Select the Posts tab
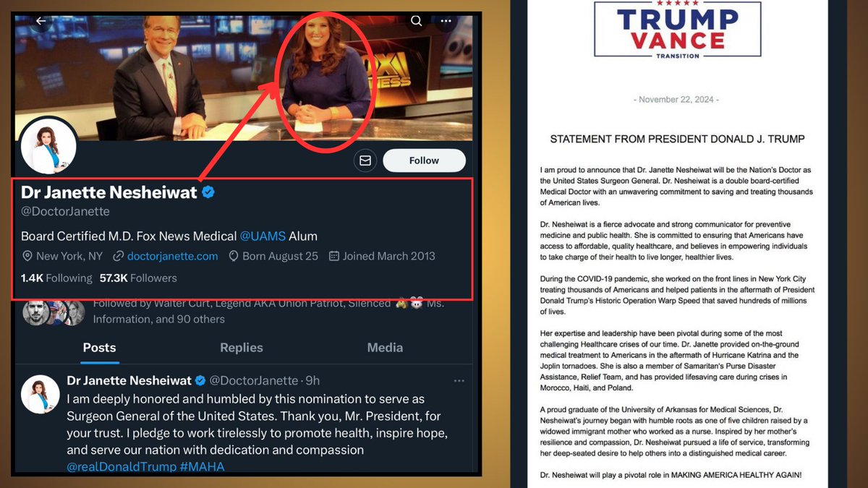 click(99, 348)
